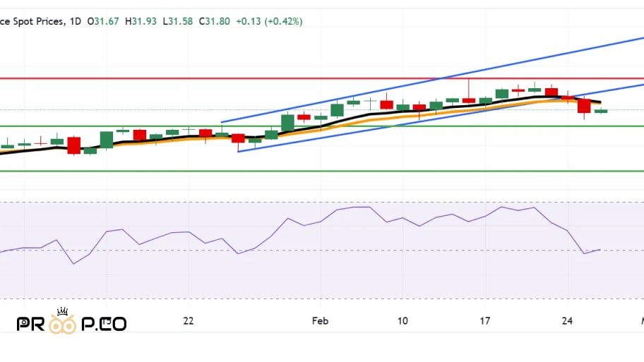Click the 17 date label on time axis

pos(485,321)
